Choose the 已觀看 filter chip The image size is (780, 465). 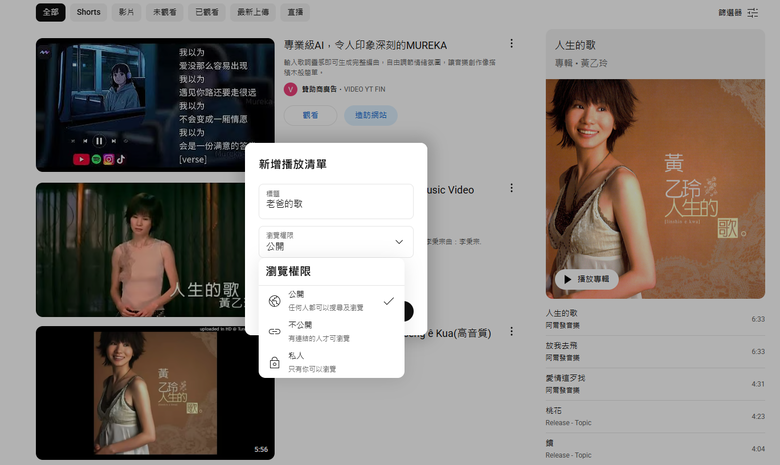206,12
